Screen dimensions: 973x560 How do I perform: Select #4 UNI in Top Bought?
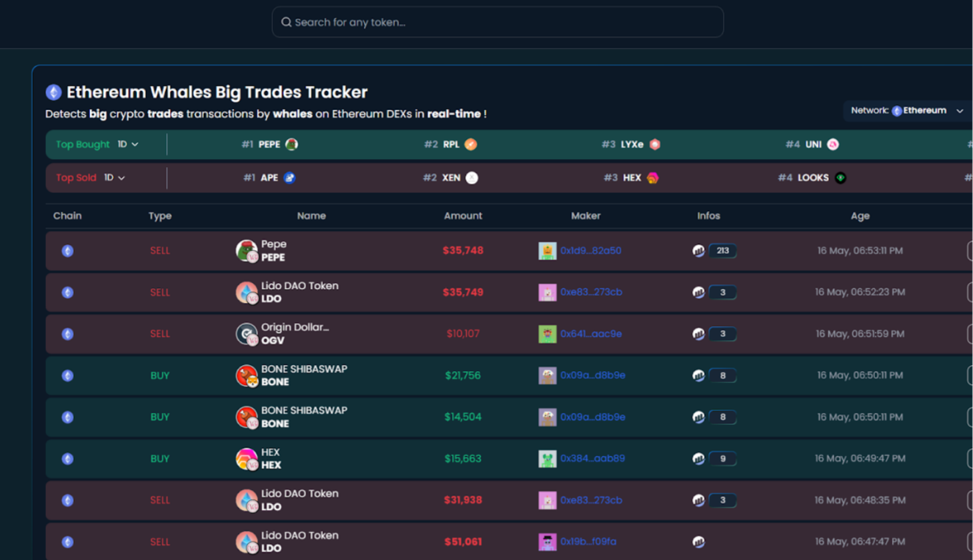pos(812,144)
